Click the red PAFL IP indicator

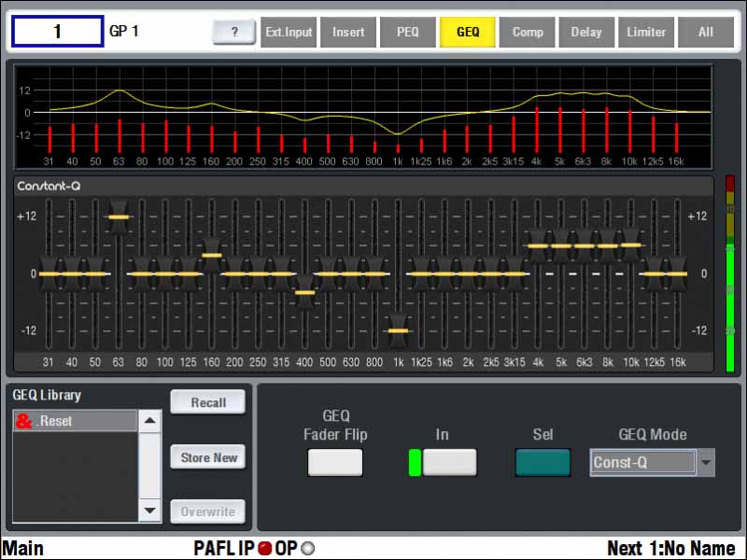(x=264, y=549)
